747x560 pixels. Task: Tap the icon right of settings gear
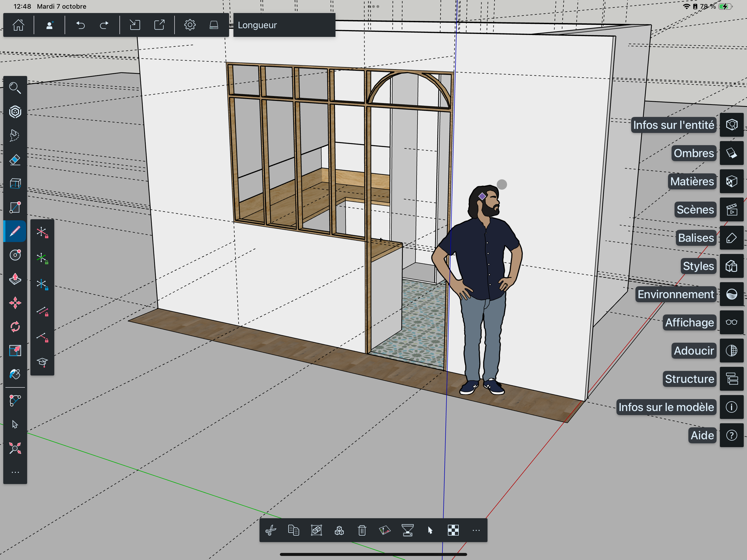214,25
